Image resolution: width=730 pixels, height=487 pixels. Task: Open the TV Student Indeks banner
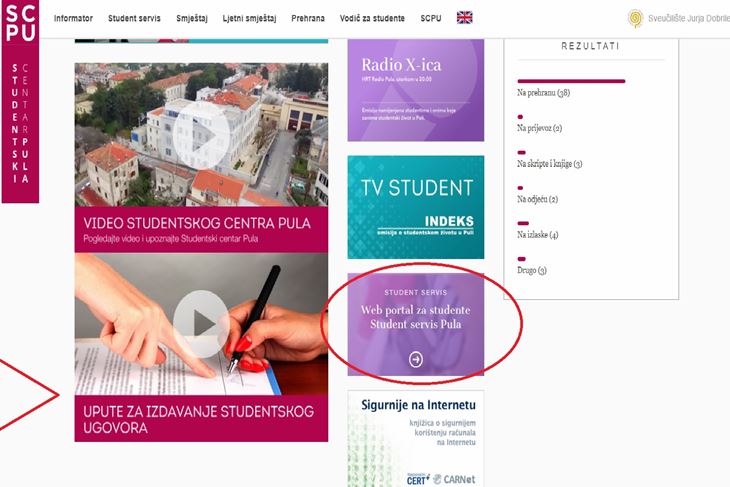[x=416, y=207]
